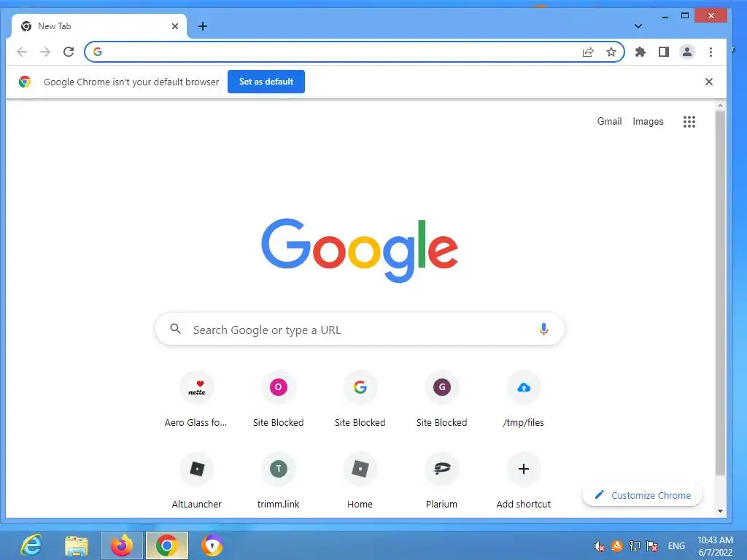Image resolution: width=747 pixels, height=560 pixels.
Task: Open the Plarium shortcut
Action: 441,482
